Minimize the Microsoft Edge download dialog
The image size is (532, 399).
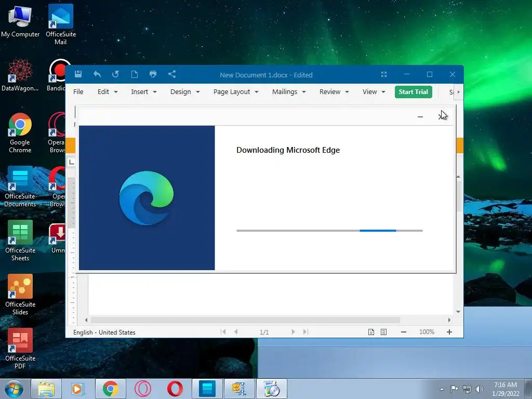coord(420,117)
